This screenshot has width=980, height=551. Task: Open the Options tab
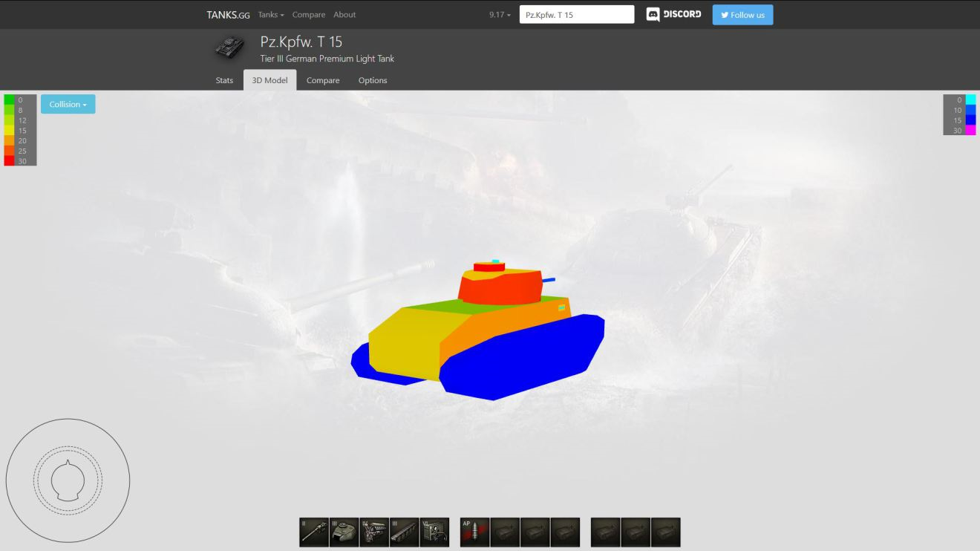(x=373, y=80)
